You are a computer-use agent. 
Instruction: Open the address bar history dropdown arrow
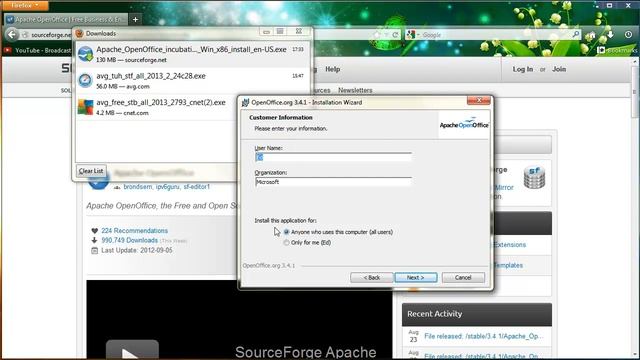(x=386, y=35)
